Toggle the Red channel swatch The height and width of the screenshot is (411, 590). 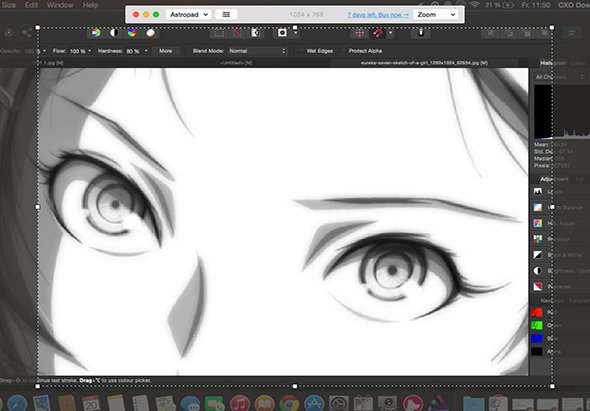(x=537, y=312)
